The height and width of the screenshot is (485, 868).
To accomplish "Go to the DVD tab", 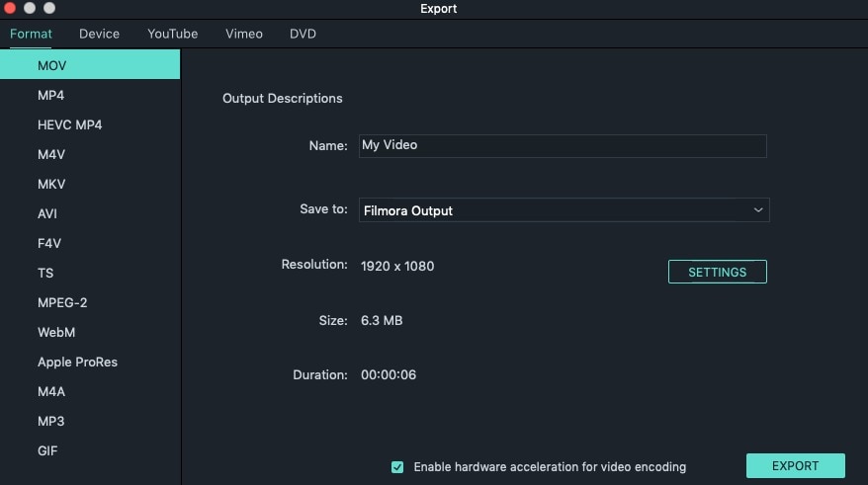I will click(x=303, y=34).
